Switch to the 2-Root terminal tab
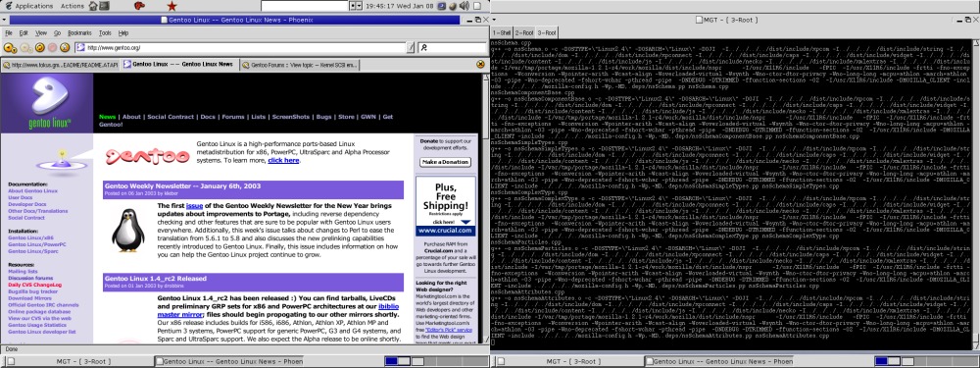 click(524, 32)
